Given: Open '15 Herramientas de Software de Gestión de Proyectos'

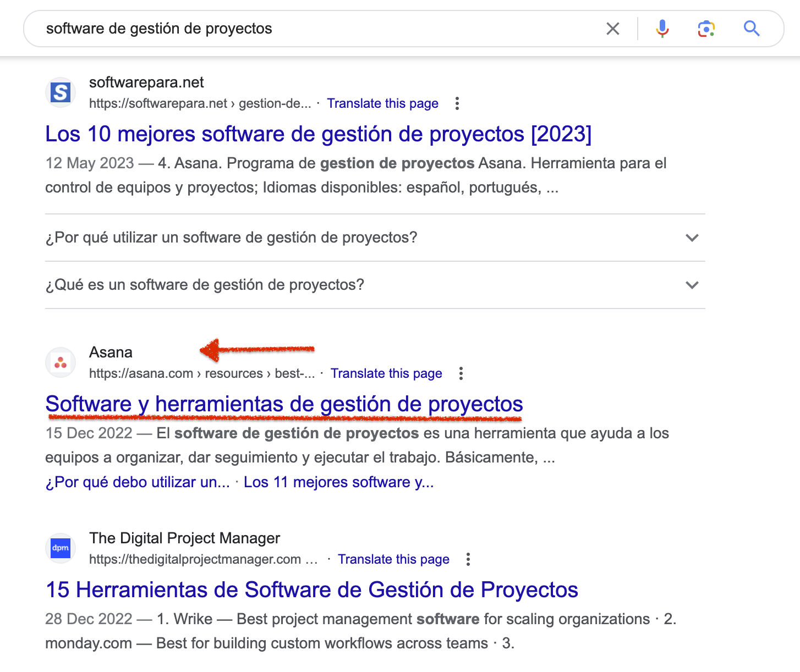Looking at the screenshot, I should click(312, 590).
